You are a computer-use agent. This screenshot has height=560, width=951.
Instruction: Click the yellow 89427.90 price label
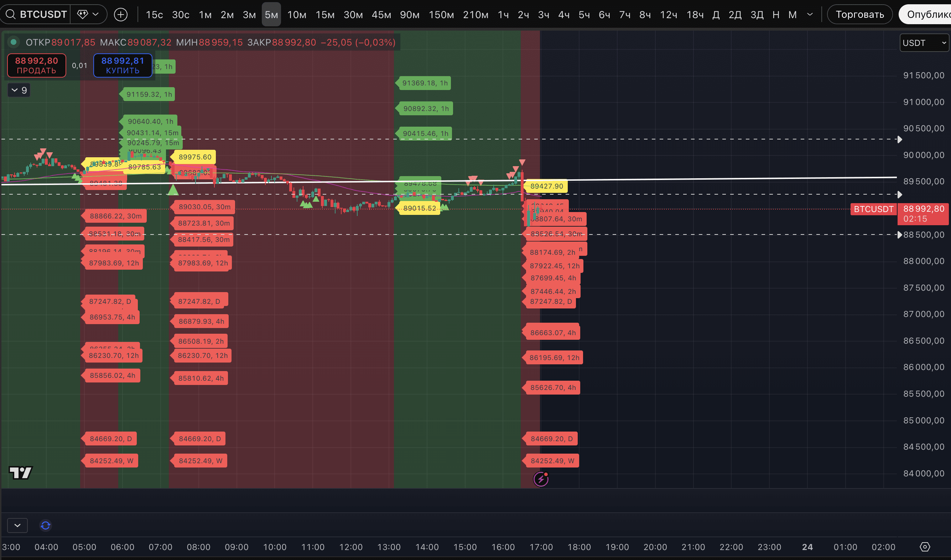pyautogui.click(x=546, y=186)
